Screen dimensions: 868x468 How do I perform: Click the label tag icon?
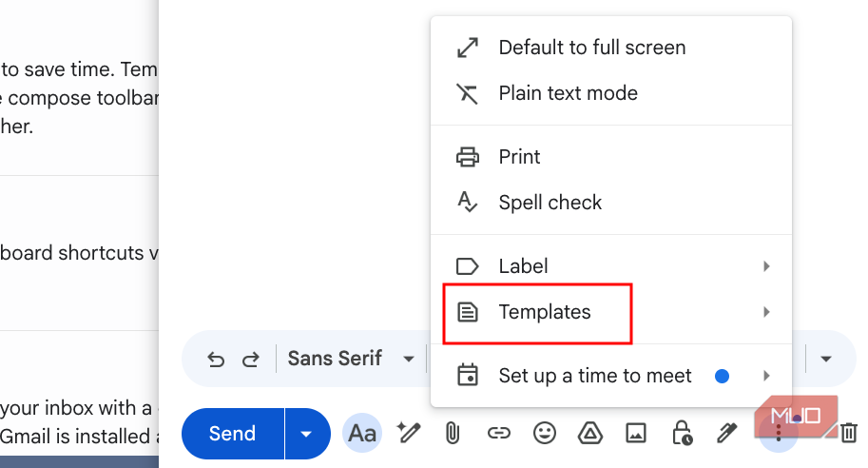(x=467, y=266)
